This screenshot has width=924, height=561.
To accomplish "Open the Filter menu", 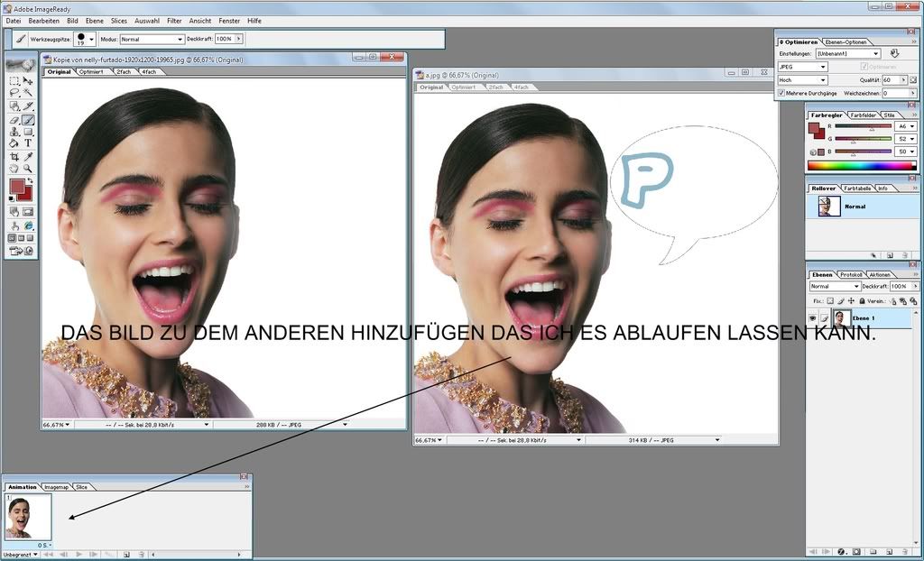I will (174, 20).
